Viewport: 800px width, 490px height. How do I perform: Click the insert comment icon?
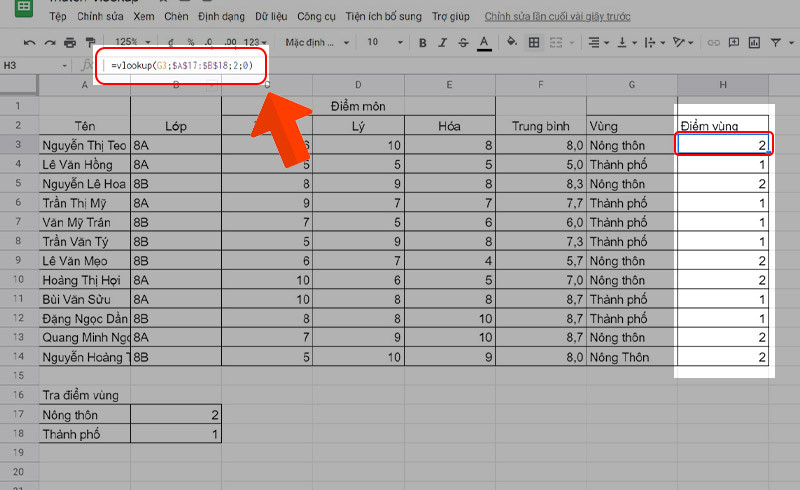tap(734, 42)
